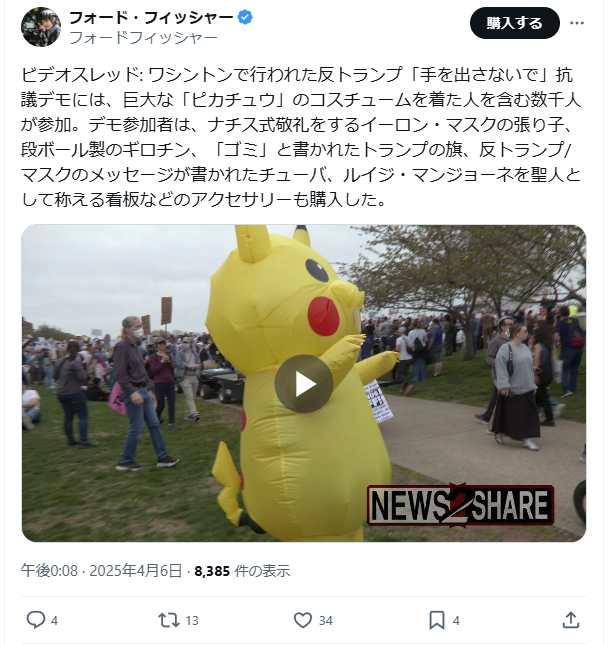Click the 購入する button
The height and width of the screenshot is (645, 610).
pyautogui.click(x=515, y=23)
